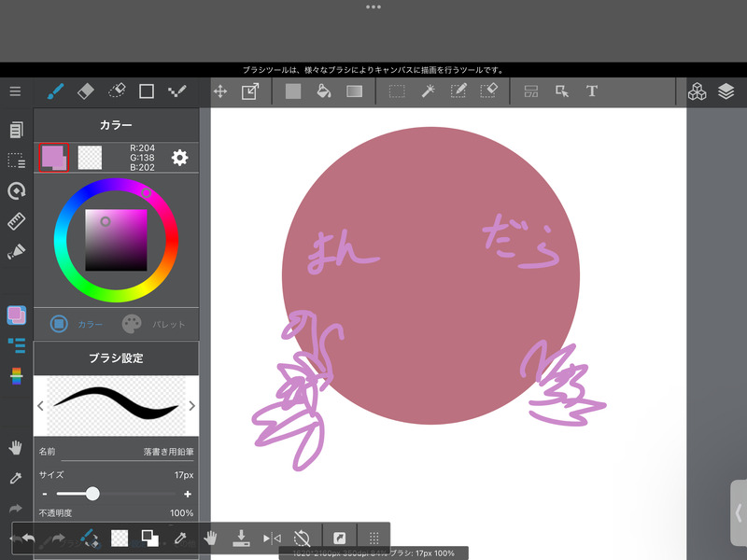Select the Hand tool in bottom bar
Viewport: 747px width, 560px height.
[x=211, y=539]
